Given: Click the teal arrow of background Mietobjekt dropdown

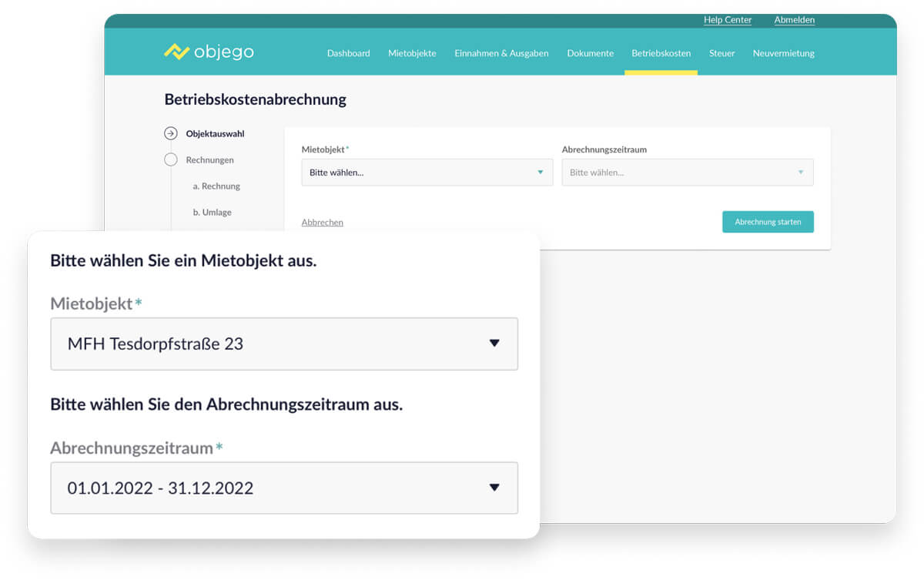Looking at the screenshot, I should pyautogui.click(x=541, y=173).
